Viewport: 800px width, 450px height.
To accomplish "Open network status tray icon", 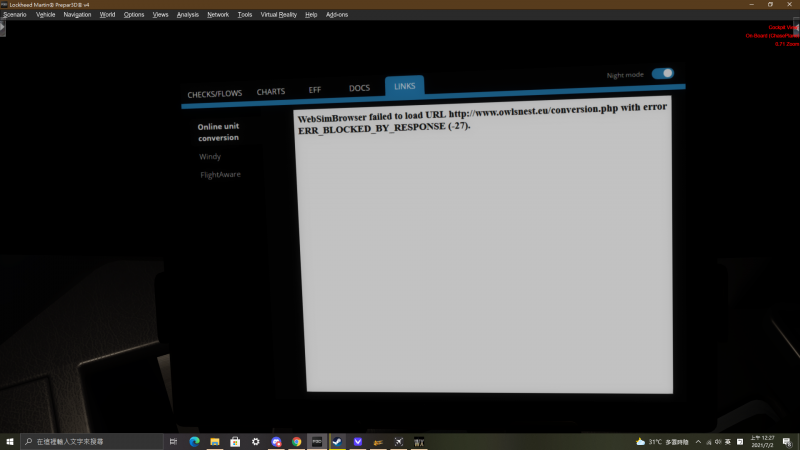I will [x=708, y=442].
